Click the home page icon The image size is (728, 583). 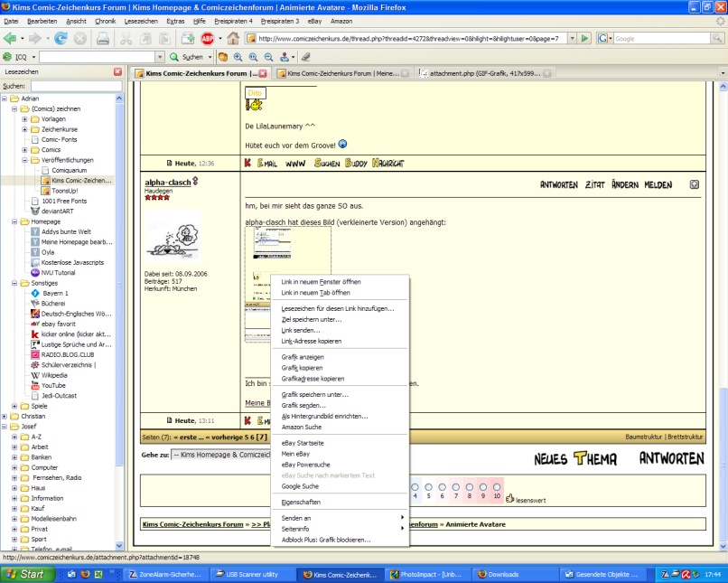(x=233, y=39)
